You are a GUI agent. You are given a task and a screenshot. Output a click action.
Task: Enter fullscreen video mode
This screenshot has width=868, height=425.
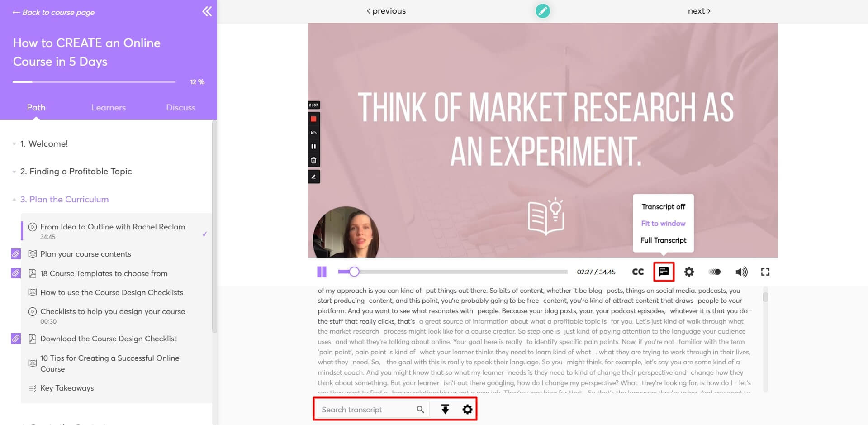coord(765,272)
